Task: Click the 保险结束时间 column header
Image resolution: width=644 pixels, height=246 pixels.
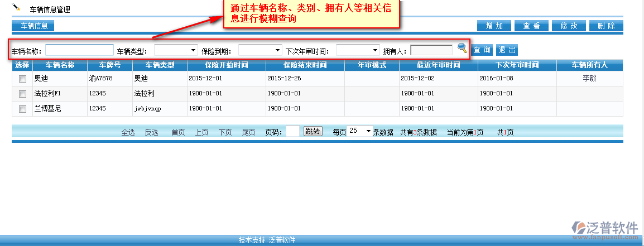Action: (x=305, y=65)
